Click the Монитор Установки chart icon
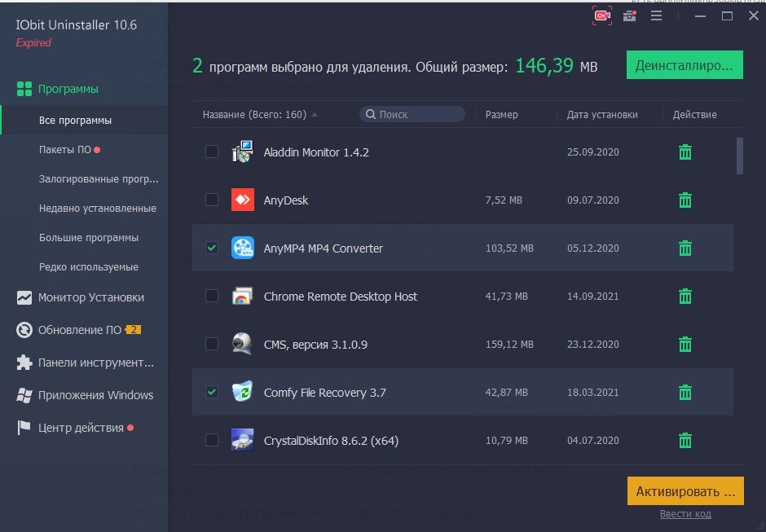This screenshot has height=532, width=766. 24,297
